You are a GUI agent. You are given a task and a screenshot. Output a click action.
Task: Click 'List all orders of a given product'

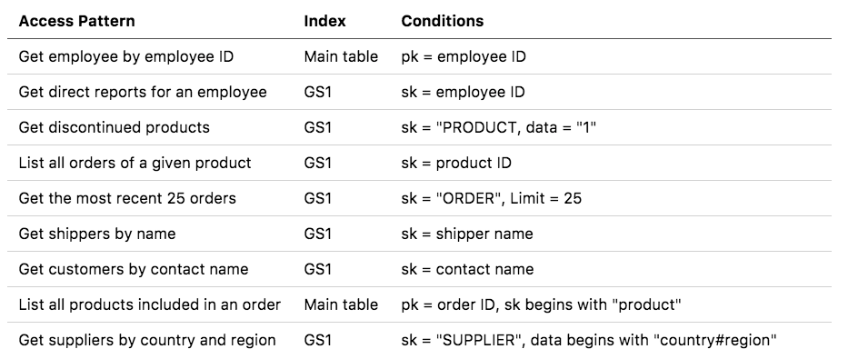(x=135, y=163)
